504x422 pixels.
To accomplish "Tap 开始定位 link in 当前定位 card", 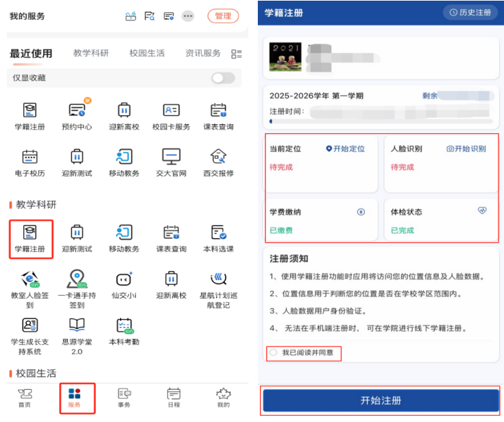I will (x=346, y=148).
